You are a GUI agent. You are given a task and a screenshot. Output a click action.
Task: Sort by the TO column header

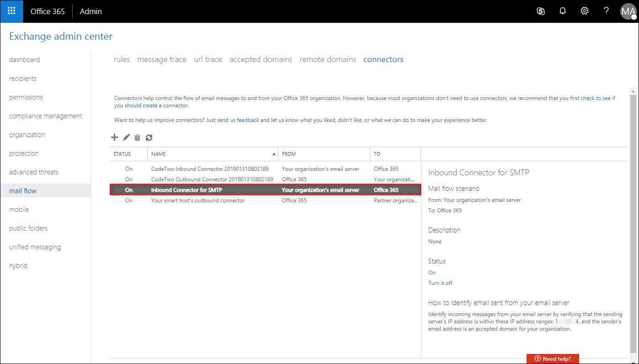(395, 154)
